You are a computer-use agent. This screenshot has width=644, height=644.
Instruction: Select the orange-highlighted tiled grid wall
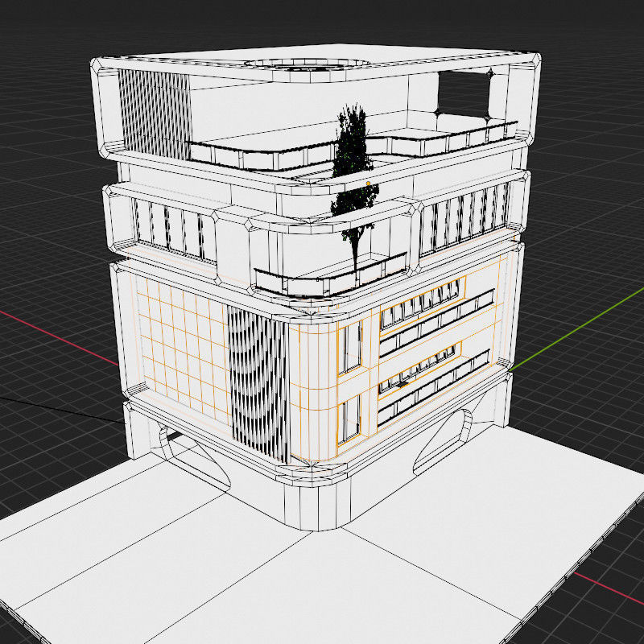click(x=183, y=350)
